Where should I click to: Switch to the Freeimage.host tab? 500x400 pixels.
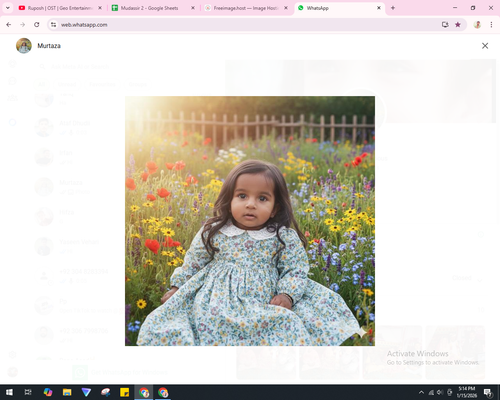pos(246,8)
